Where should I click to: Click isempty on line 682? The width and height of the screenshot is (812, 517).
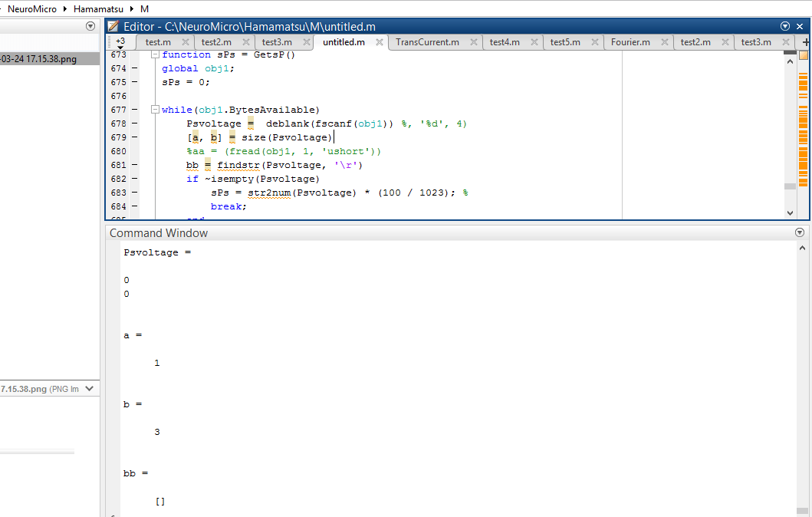tap(232, 179)
